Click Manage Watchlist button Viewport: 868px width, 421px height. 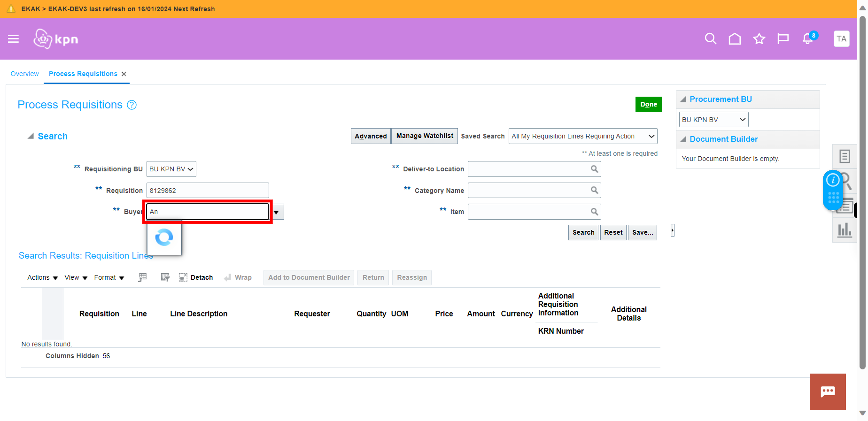pos(425,136)
